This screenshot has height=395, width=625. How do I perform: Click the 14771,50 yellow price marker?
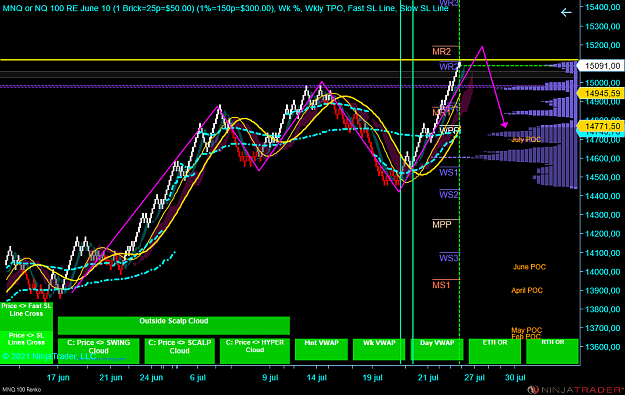point(601,126)
